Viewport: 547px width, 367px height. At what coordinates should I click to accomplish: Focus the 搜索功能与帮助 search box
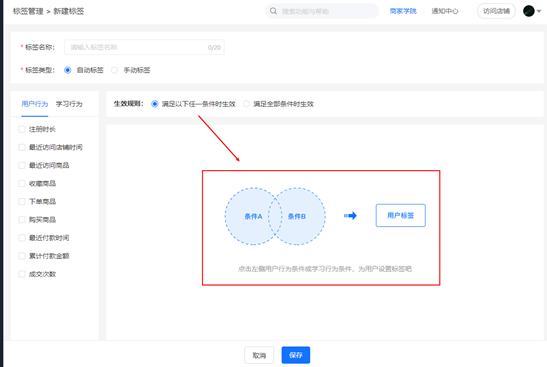pos(322,11)
